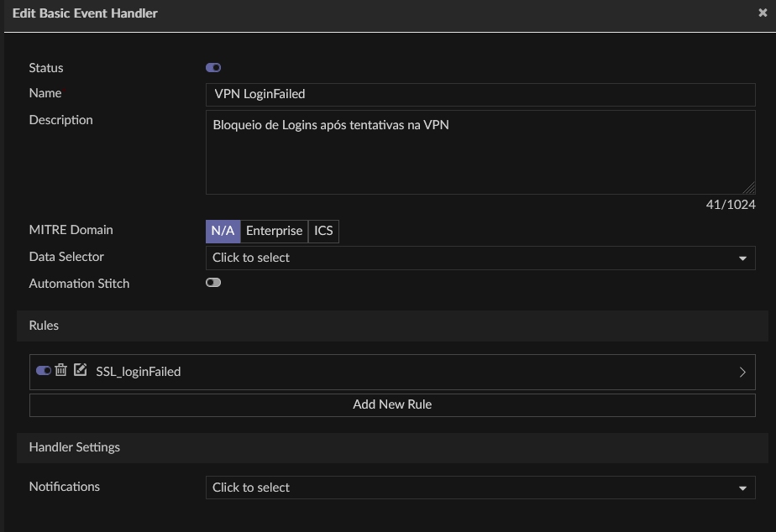Choose ICS as the MITRE Domain
The height and width of the screenshot is (532, 776).
[323, 232]
